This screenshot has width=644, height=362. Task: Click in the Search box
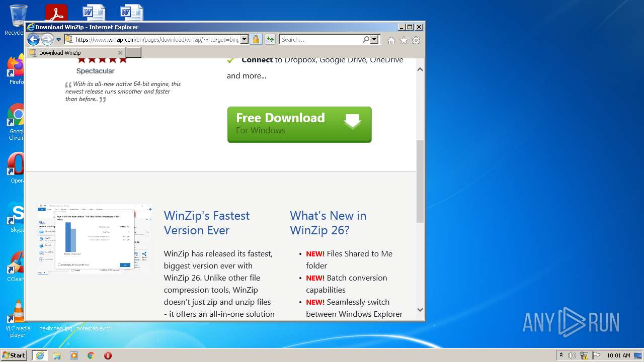click(x=321, y=40)
